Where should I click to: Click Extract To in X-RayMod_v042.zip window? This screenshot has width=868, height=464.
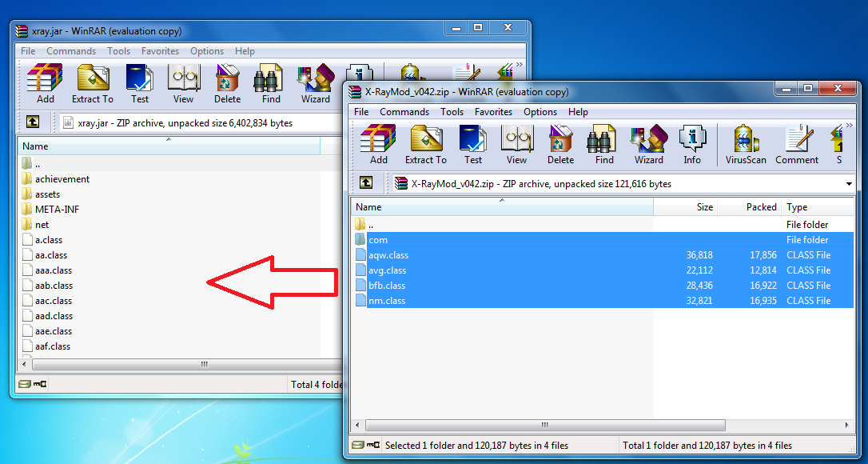(426, 144)
